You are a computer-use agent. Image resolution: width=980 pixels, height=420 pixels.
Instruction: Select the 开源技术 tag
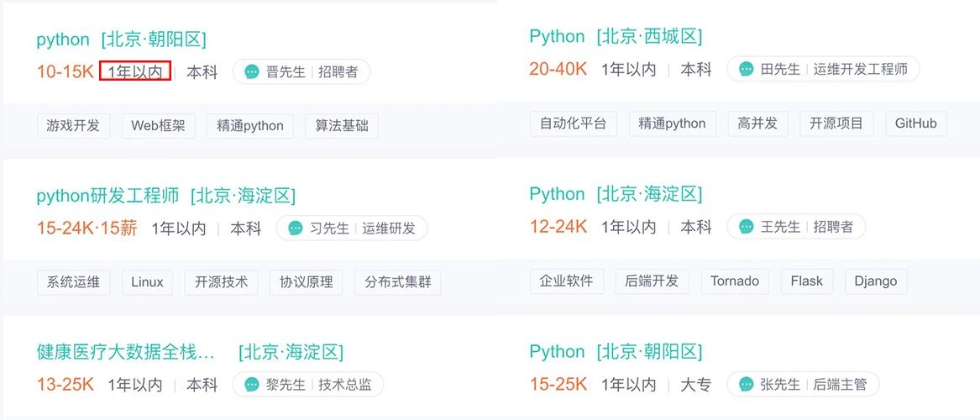click(x=221, y=282)
